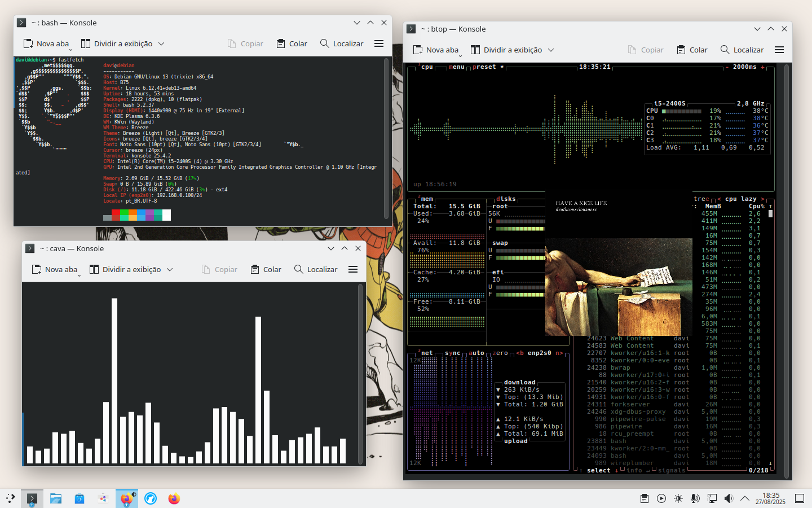Toggle the btop process tree view

(x=701, y=199)
